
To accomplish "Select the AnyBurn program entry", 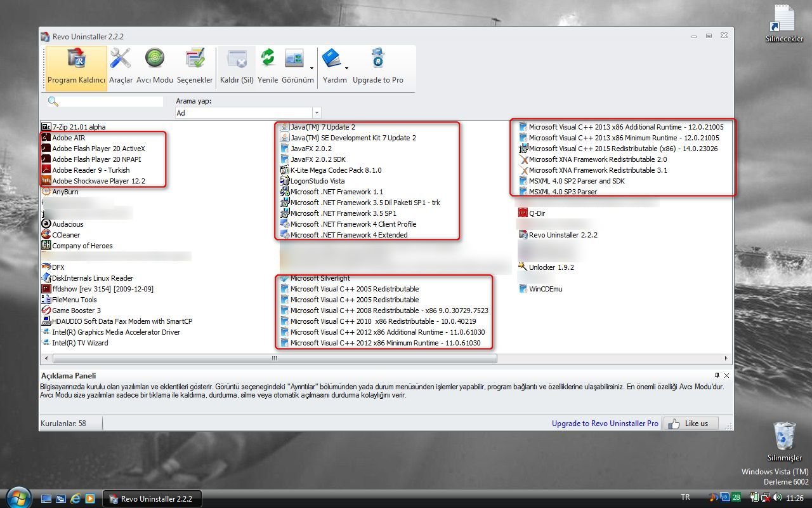I will 60,192.
